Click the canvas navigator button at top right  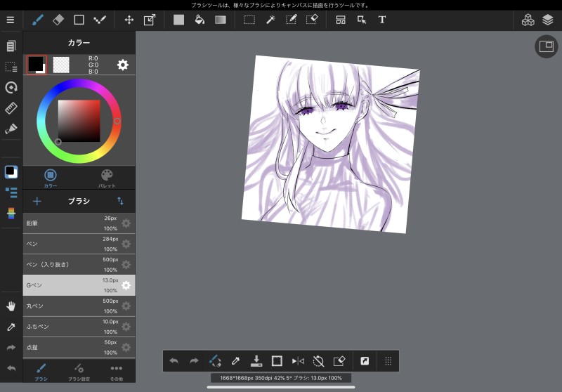[546, 46]
